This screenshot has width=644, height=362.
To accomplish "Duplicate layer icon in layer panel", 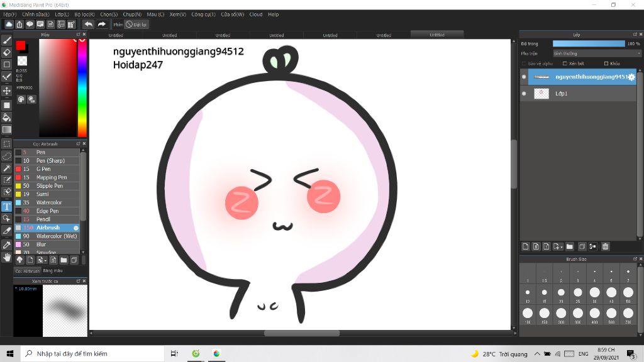I will click(582, 246).
